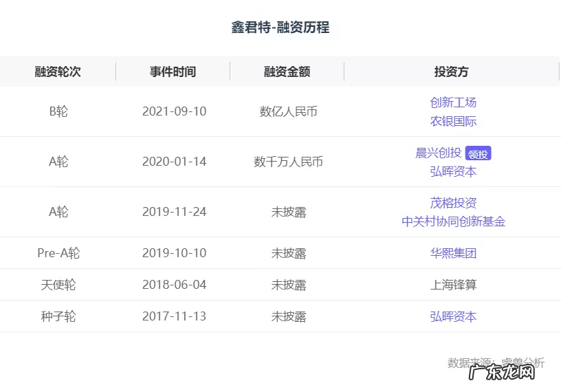Select the amount 数亿人民币

coord(288,111)
